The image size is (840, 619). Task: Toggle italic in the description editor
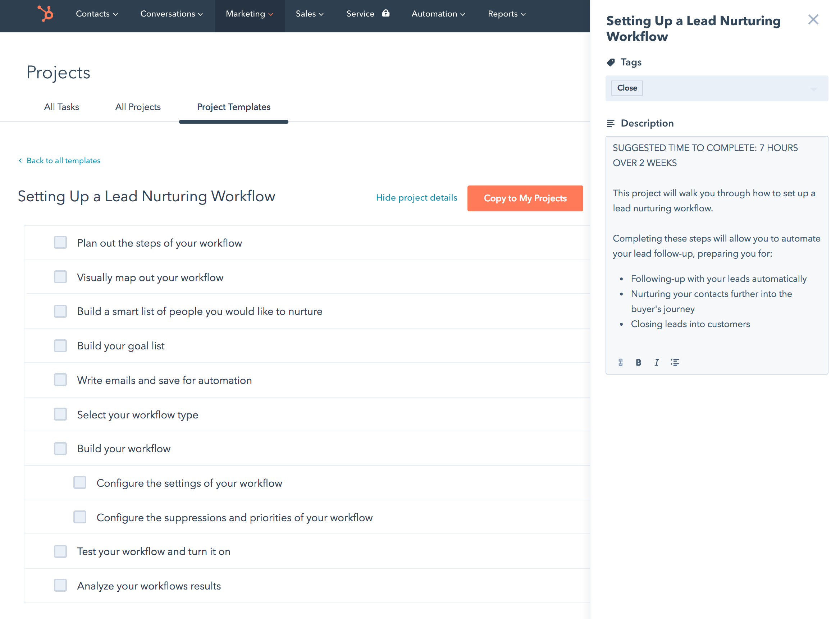tap(656, 362)
